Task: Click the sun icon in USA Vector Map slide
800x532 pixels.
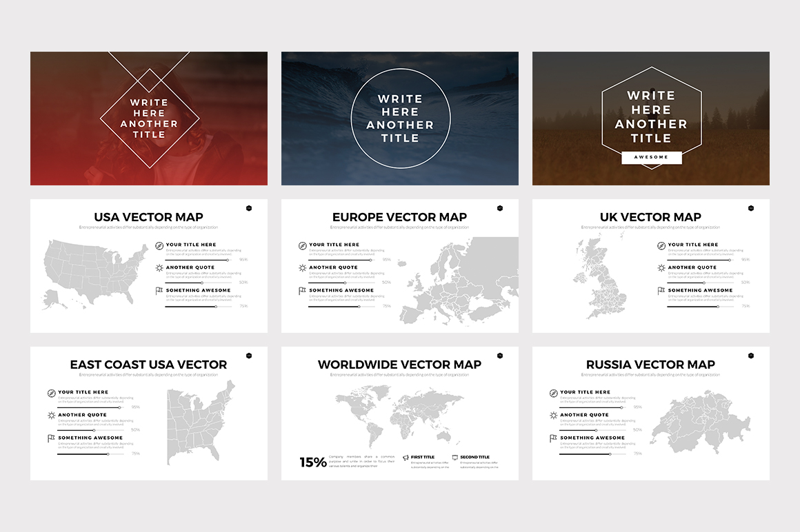Action: click(x=159, y=268)
